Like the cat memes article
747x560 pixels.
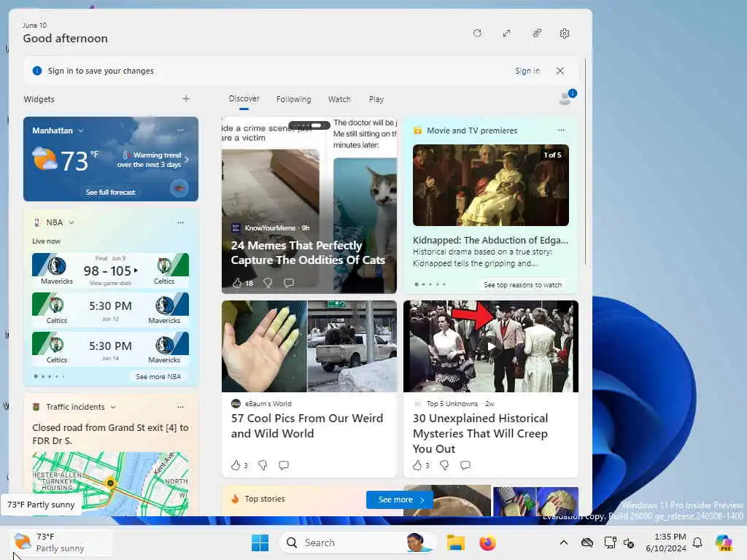[x=237, y=283]
